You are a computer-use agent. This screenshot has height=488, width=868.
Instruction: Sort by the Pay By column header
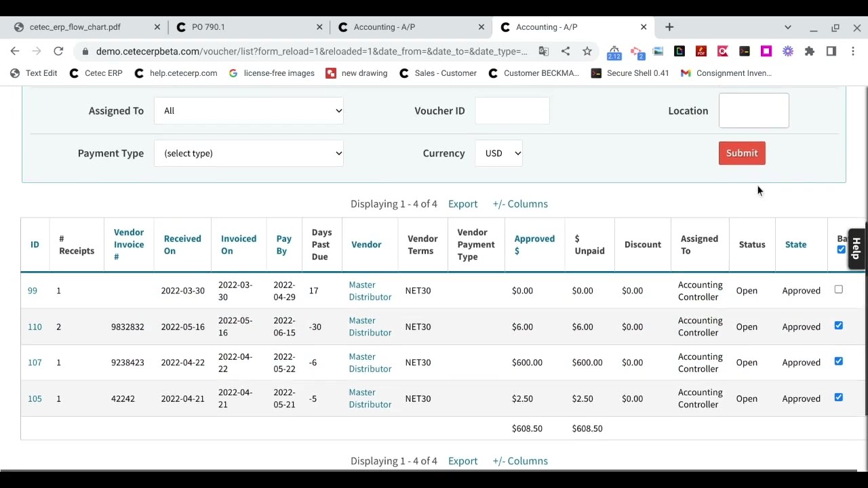pos(283,245)
